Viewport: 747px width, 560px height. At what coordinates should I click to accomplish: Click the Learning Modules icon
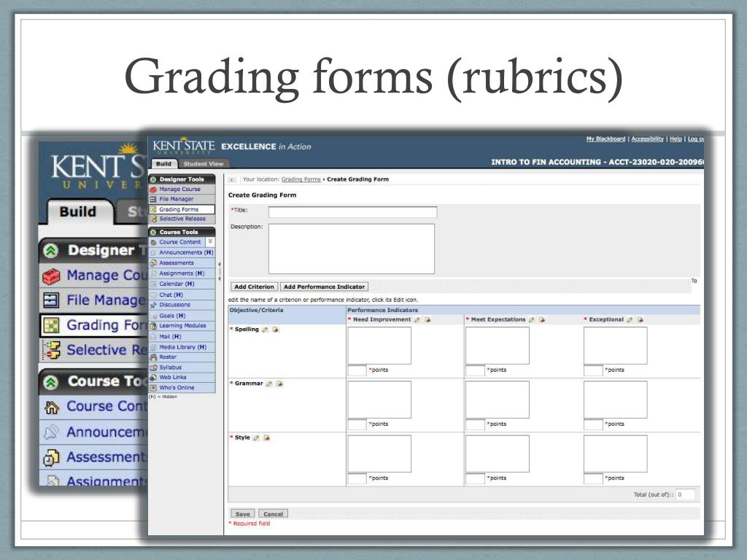point(153,326)
